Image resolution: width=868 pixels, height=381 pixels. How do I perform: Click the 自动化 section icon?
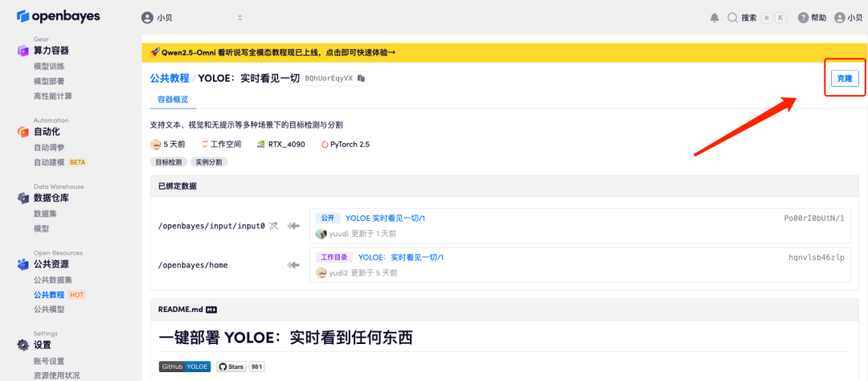coord(23,132)
